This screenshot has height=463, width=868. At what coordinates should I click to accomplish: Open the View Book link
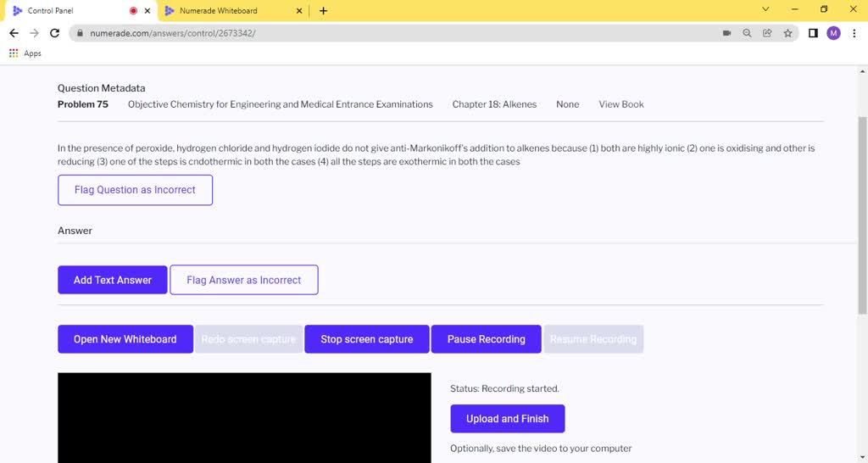pyautogui.click(x=620, y=104)
